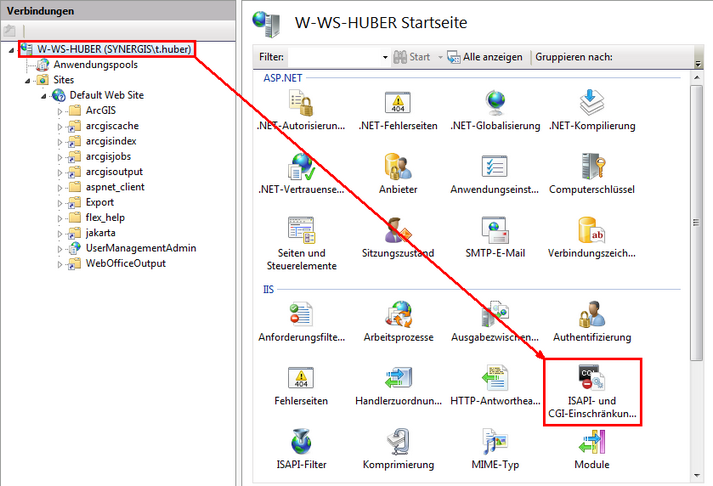Click Alle anzeigen button
This screenshot has width=713, height=486.
(x=485, y=57)
